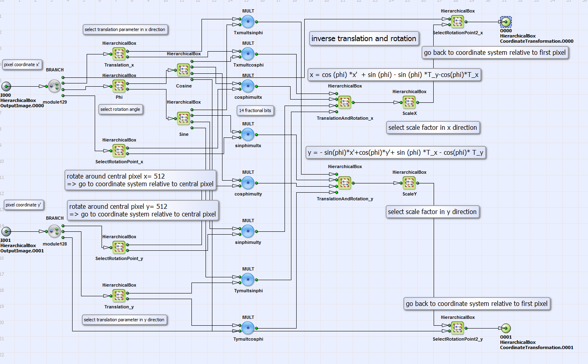Select output port O001

tap(506, 328)
